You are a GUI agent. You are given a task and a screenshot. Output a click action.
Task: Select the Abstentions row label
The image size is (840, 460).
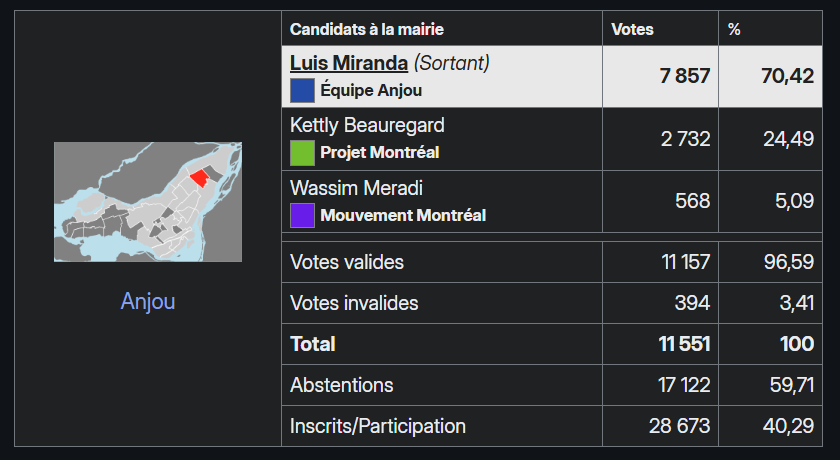pos(342,385)
